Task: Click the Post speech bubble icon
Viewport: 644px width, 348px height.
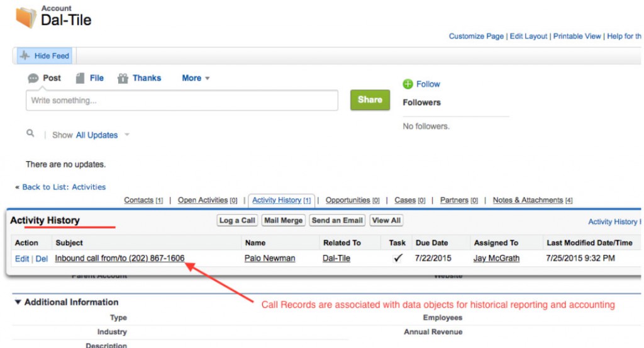Action: click(33, 79)
